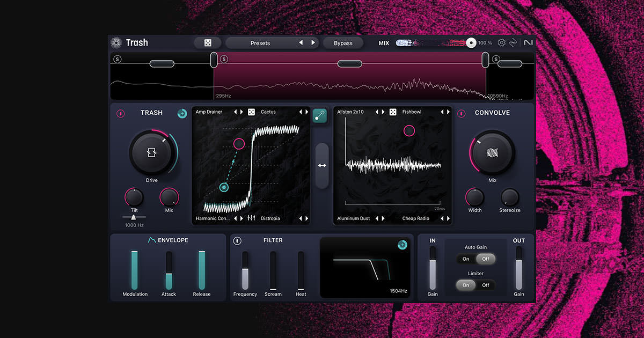This screenshot has height=338, width=644.
Task: Click the envelope Attack slider
Action: point(169,270)
